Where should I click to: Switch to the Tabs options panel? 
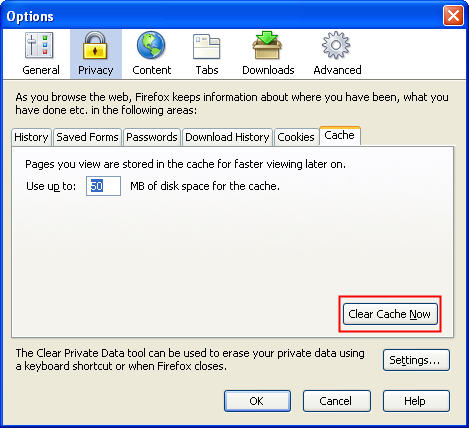pos(207,54)
